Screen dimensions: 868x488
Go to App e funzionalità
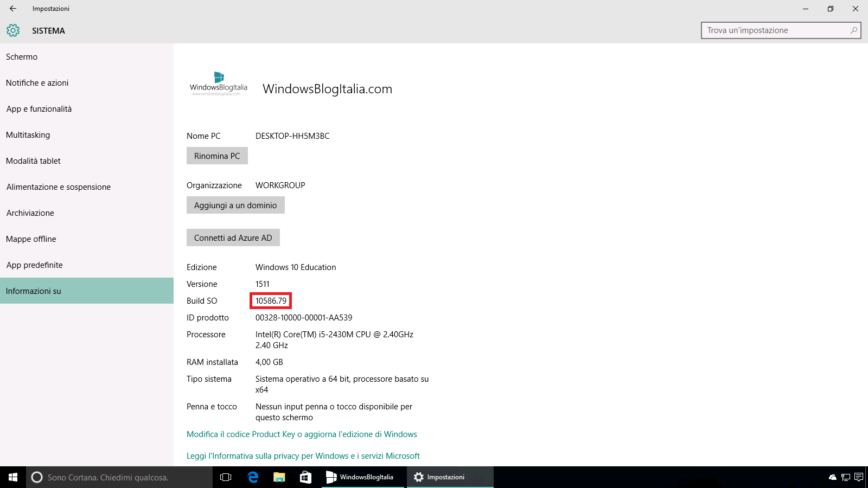(87, 109)
